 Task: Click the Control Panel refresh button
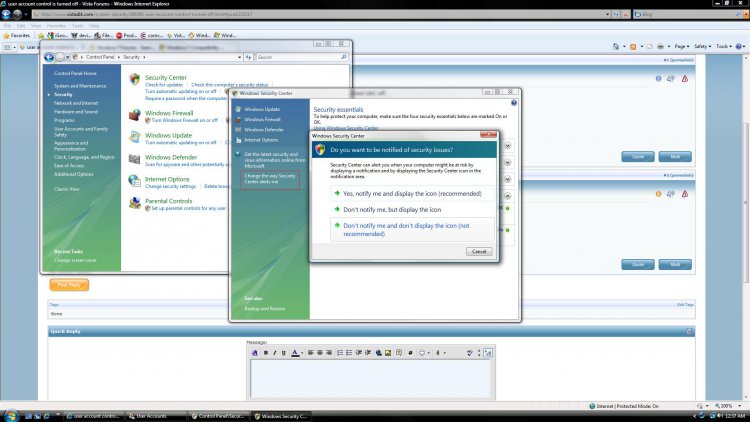248,57
